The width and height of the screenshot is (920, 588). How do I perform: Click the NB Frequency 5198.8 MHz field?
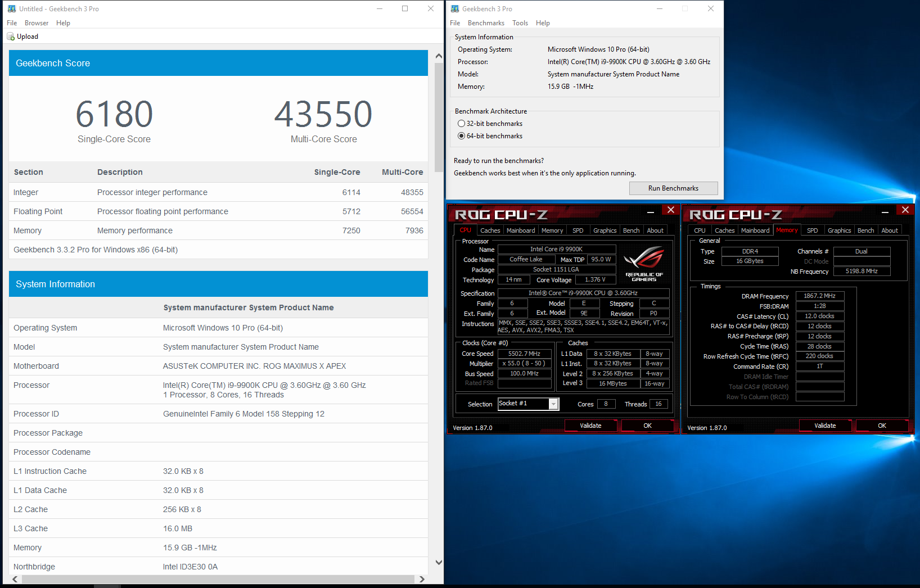coord(862,271)
